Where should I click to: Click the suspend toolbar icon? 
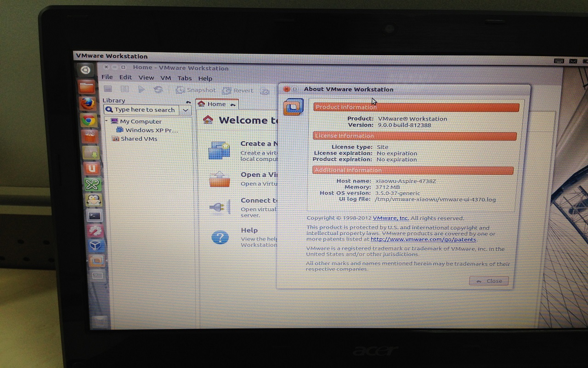[x=124, y=89]
